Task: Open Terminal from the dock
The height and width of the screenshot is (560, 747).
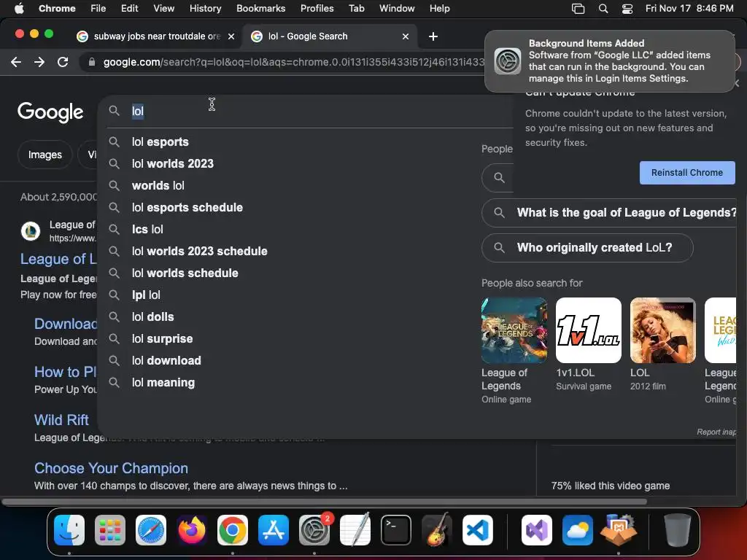Action: 396,530
